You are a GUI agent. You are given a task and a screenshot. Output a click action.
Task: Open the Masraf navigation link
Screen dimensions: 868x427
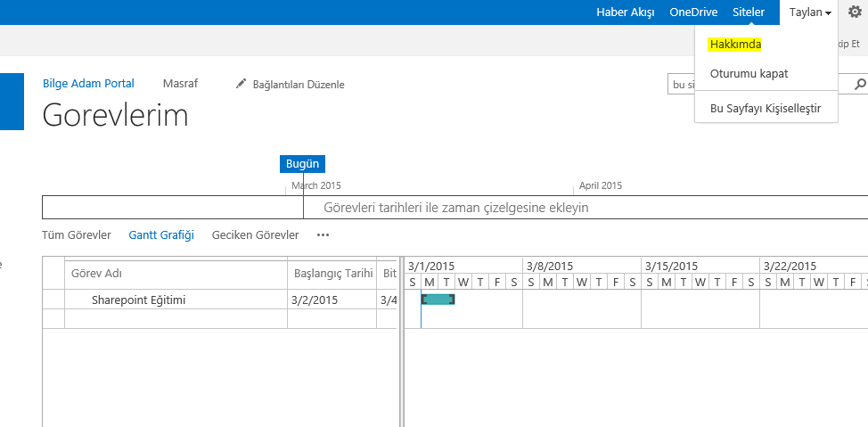(x=180, y=84)
